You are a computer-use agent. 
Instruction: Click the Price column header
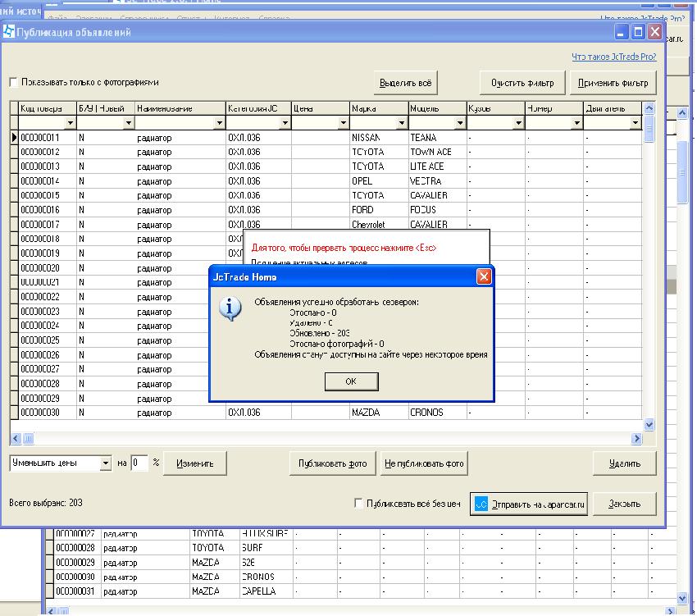click(321, 108)
